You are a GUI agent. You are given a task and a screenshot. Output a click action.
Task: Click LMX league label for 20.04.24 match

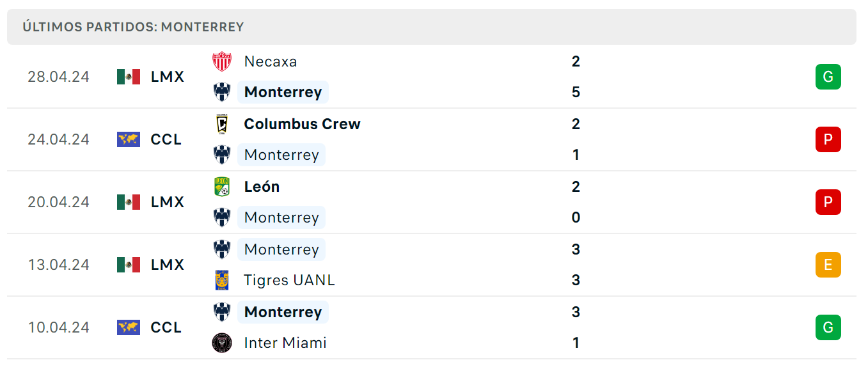(x=168, y=202)
